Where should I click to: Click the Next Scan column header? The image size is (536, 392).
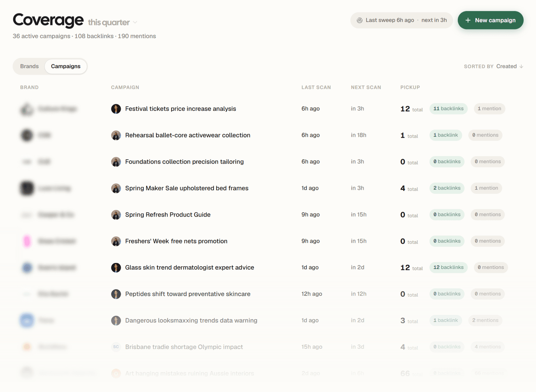tap(366, 88)
